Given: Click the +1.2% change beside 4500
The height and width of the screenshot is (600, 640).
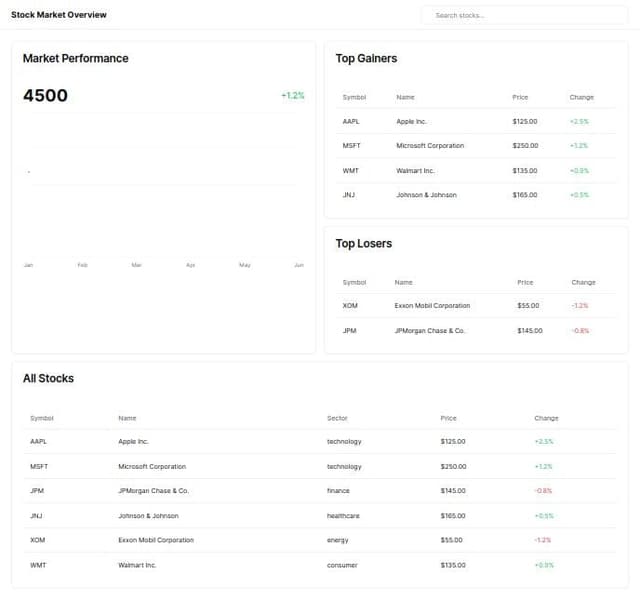Looking at the screenshot, I should click(x=293, y=96).
